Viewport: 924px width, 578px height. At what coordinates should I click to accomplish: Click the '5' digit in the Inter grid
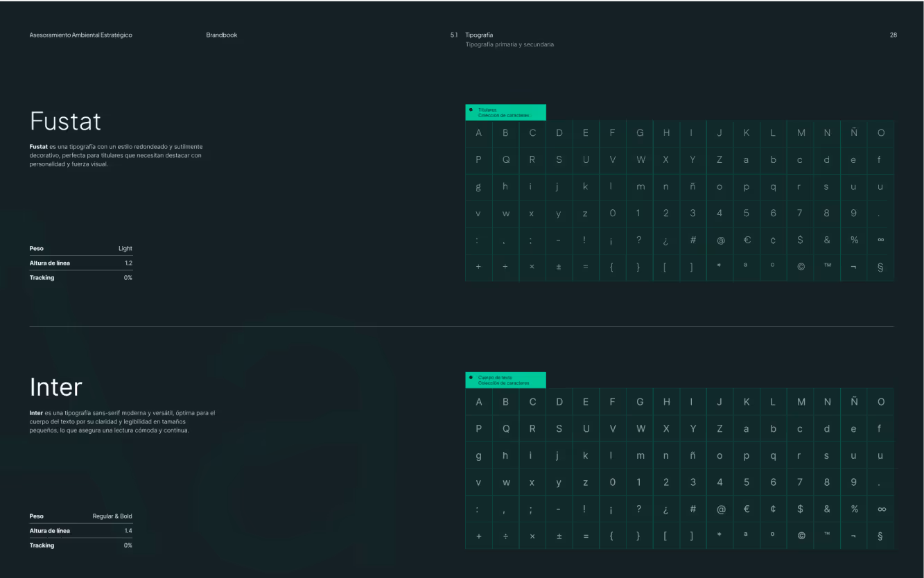click(747, 482)
